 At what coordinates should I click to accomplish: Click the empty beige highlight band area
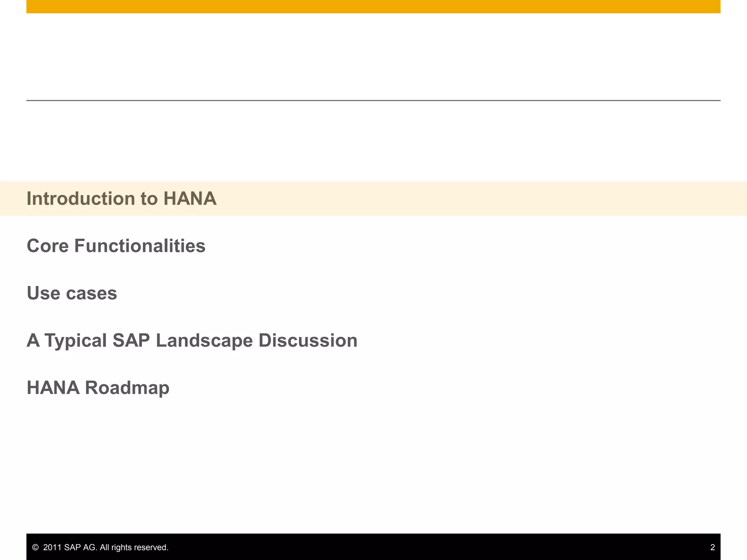coord(474,198)
